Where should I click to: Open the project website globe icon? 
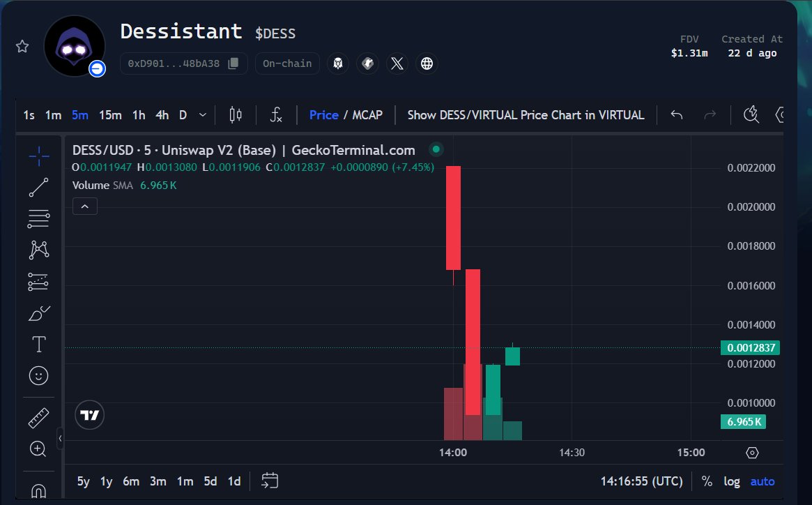tap(427, 63)
